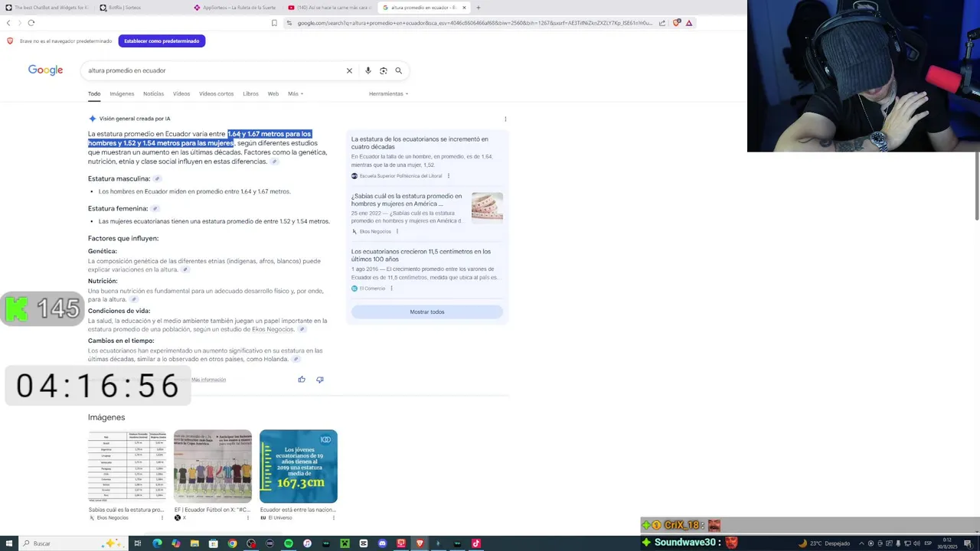Image resolution: width=980 pixels, height=551 pixels.
Task: Switch to Videos cortos tab
Action: pyautogui.click(x=216, y=93)
